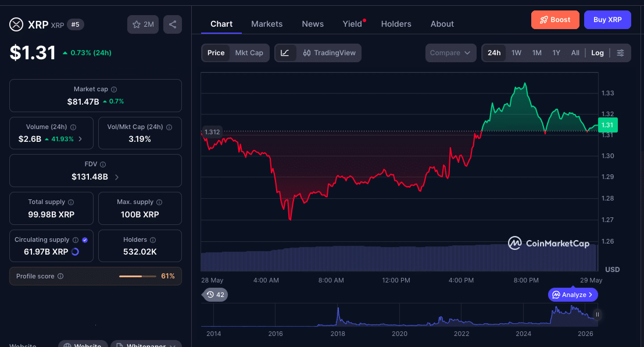Expand FDV details chevron

117,177
